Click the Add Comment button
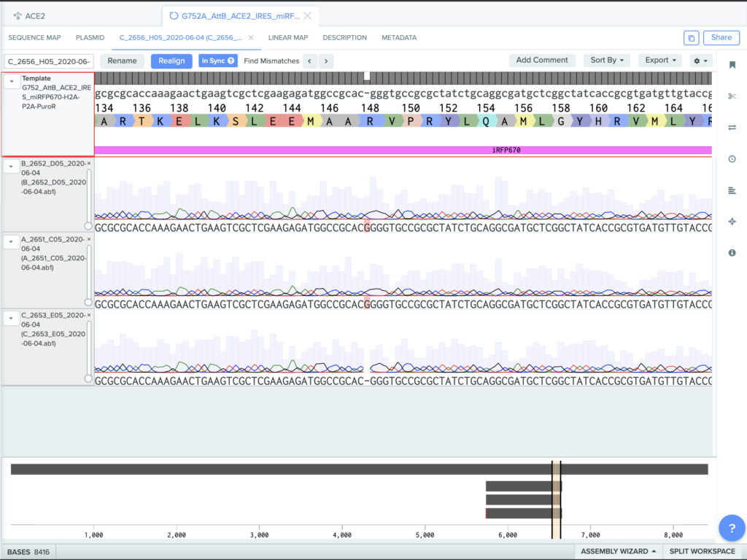The image size is (747, 560). point(542,60)
